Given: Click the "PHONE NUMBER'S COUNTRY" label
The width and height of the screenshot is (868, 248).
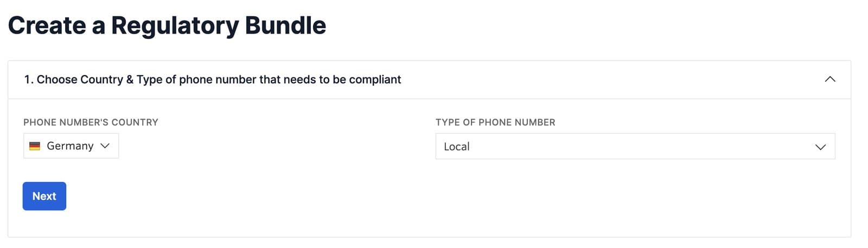Looking at the screenshot, I should pyautogui.click(x=91, y=122).
